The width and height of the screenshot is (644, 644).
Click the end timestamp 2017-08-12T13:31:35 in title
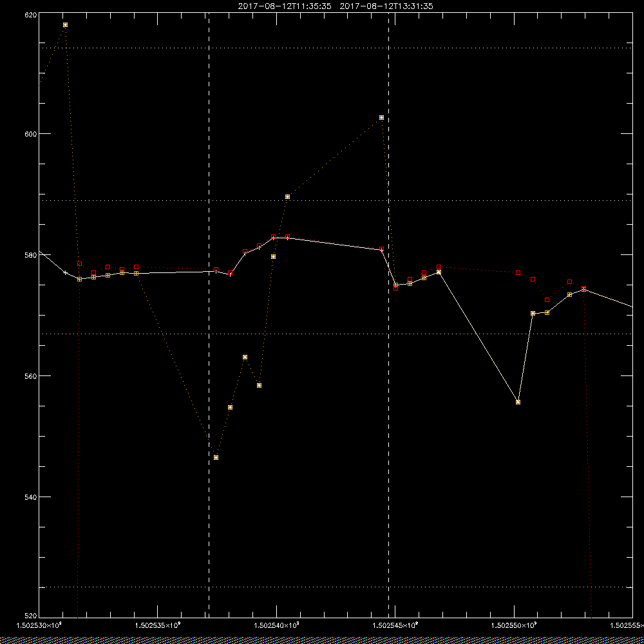[x=386, y=6]
